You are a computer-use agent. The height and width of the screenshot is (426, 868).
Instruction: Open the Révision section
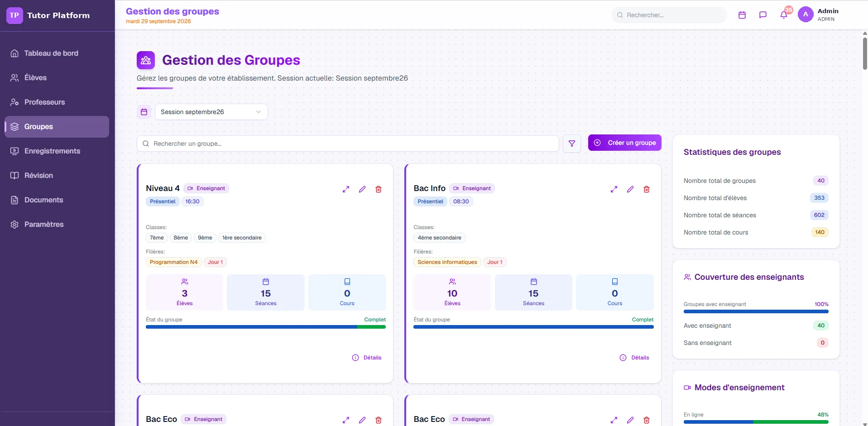click(x=57, y=176)
